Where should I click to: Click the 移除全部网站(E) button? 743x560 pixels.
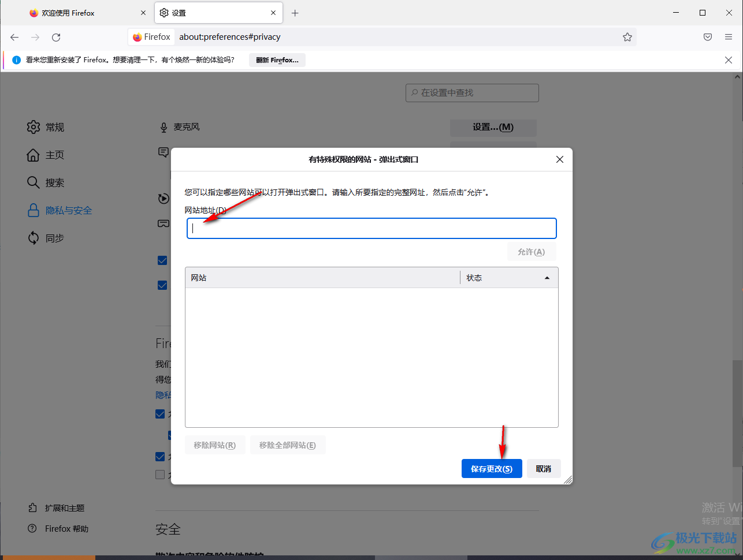pyautogui.click(x=288, y=445)
